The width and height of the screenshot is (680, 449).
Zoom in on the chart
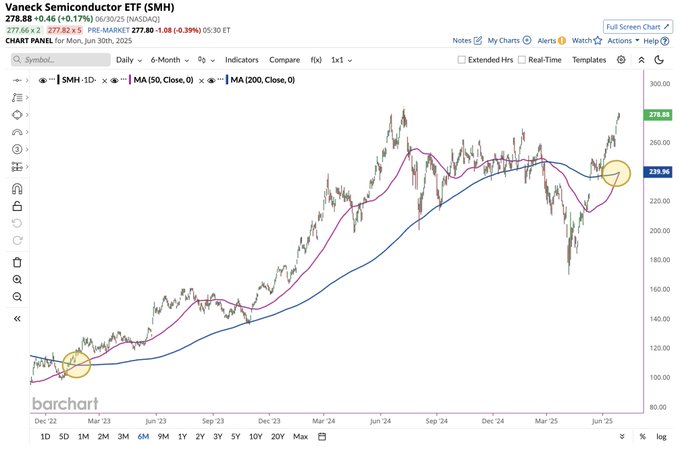coord(16,280)
